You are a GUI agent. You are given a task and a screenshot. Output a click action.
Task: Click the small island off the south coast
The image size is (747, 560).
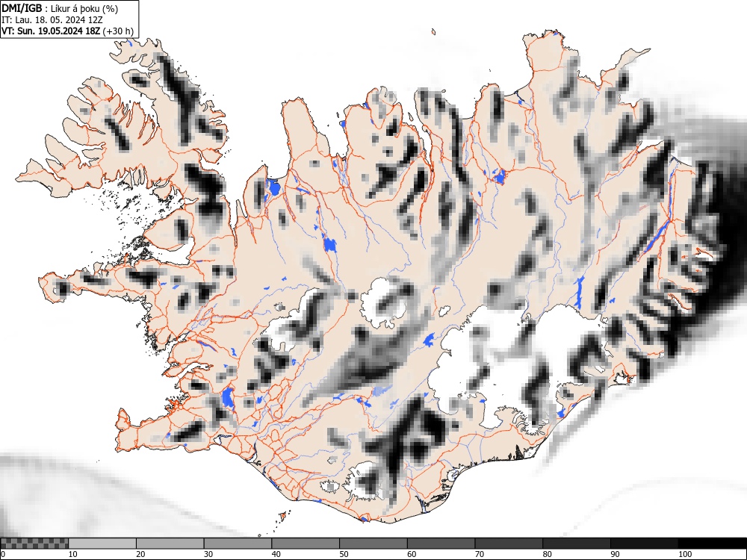point(283,516)
